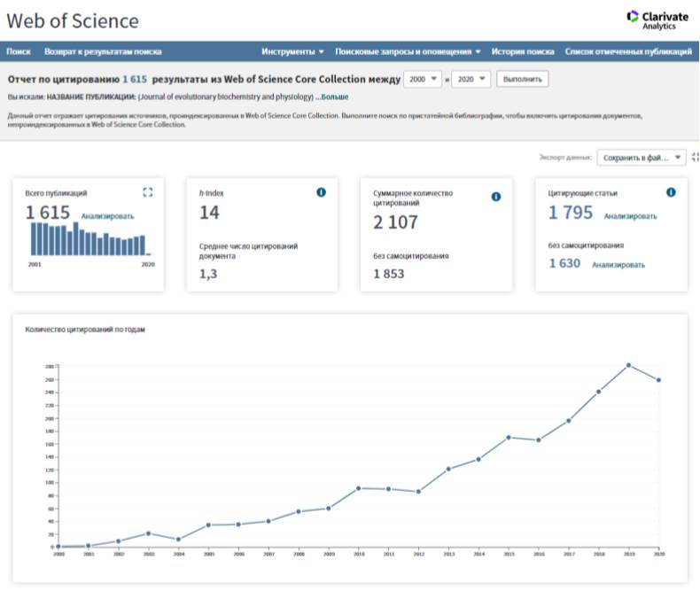Screen dimensions: 700x591
Task: Click the expand icon beside export dropdown
Action: (x=695, y=157)
